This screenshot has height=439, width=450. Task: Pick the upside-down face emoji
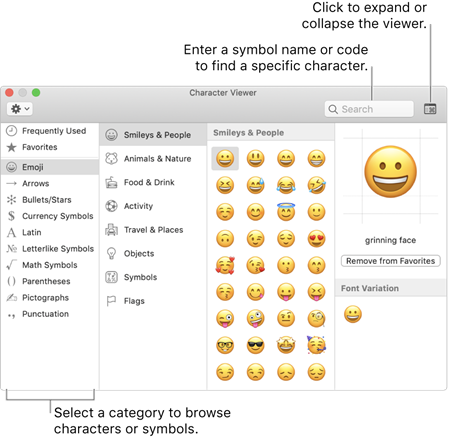pos(225,239)
